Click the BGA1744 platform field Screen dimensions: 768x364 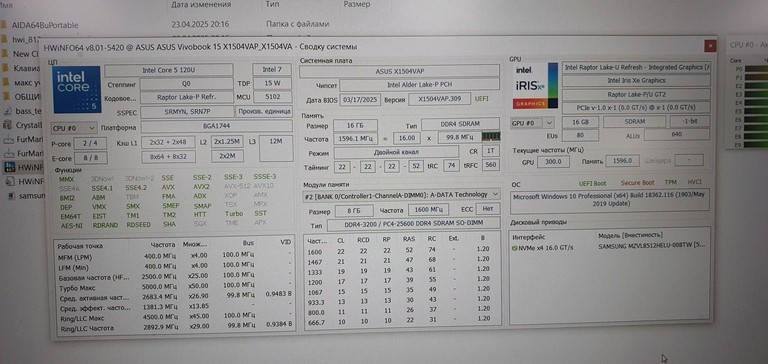(216, 127)
